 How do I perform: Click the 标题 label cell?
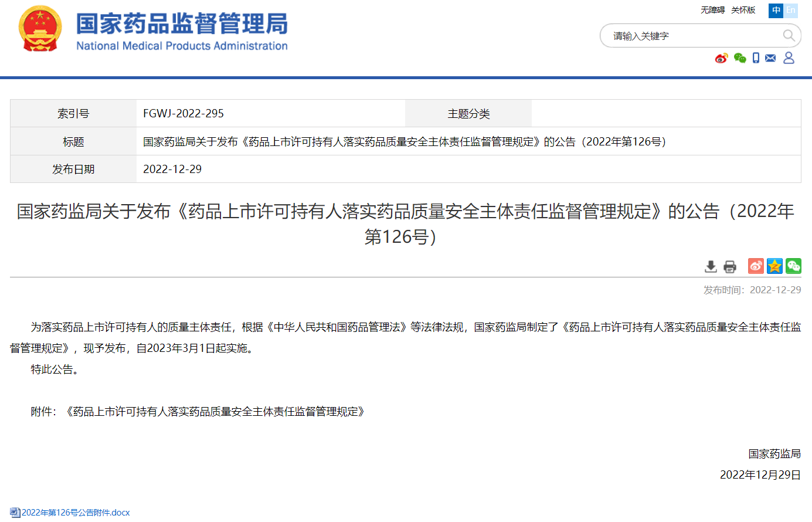[73, 141]
